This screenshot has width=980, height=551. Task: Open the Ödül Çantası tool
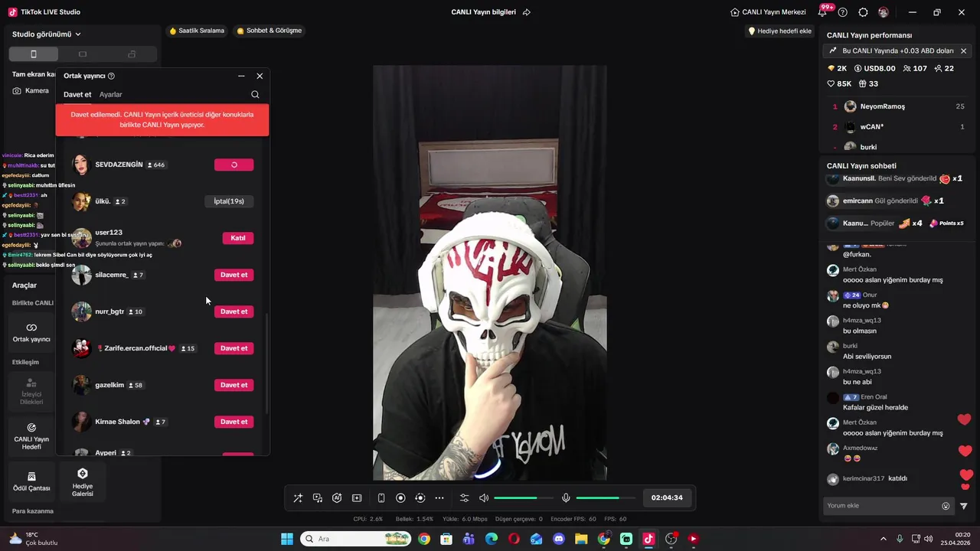click(31, 481)
